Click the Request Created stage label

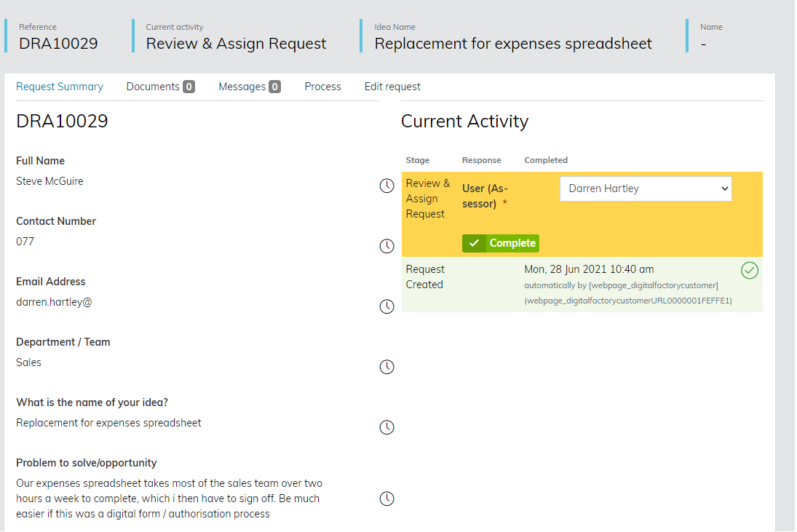point(425,277)
